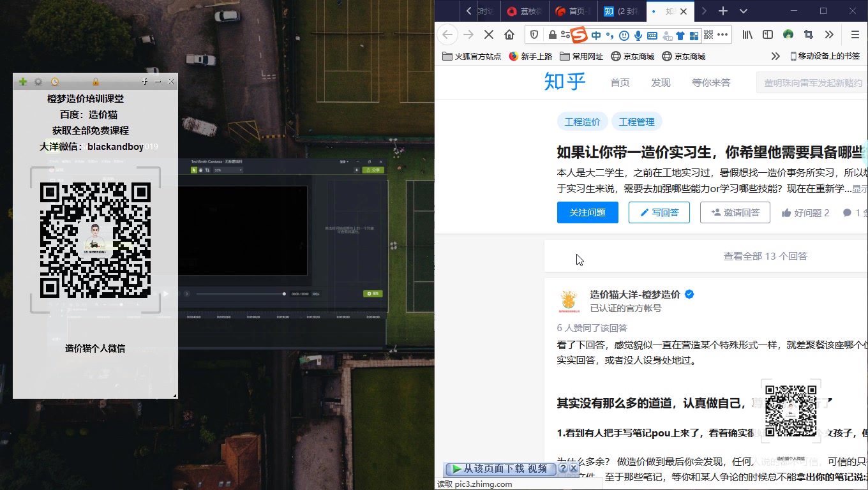The image size is (868, 490).
Task: Click the tracking protection shield icon
Action: click(x=534, y=34)
